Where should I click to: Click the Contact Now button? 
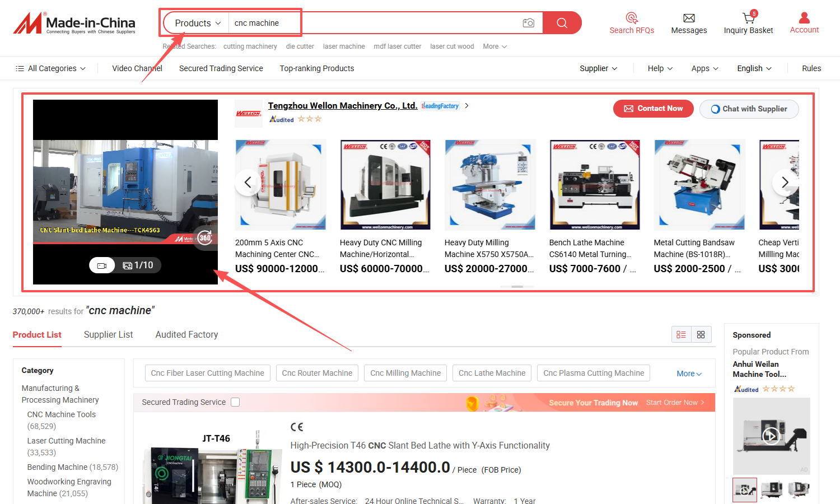pyautogui.click(x=653, y=109)
